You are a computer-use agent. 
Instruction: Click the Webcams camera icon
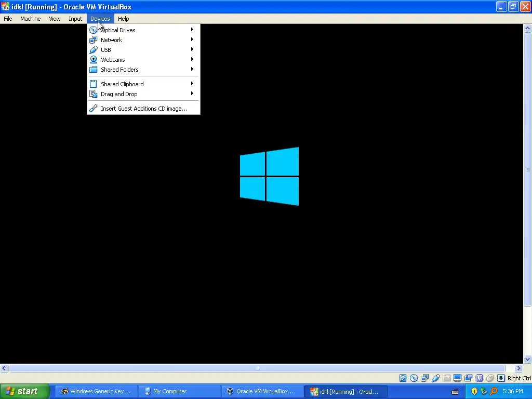(x=94, y=59)
